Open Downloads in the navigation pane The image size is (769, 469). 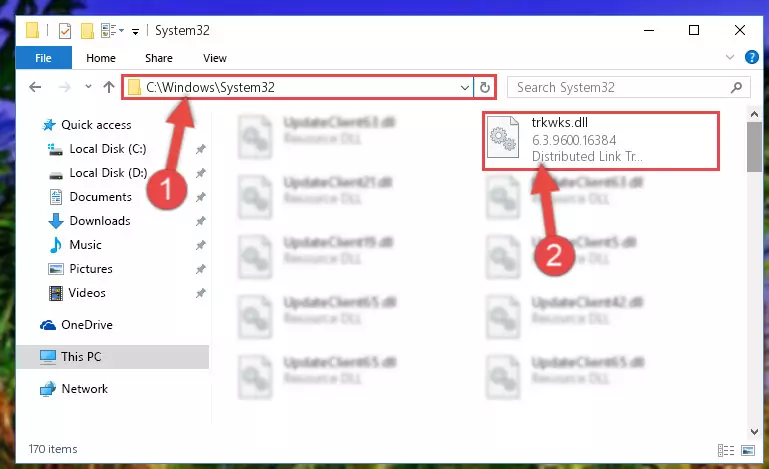pos(100,221)
